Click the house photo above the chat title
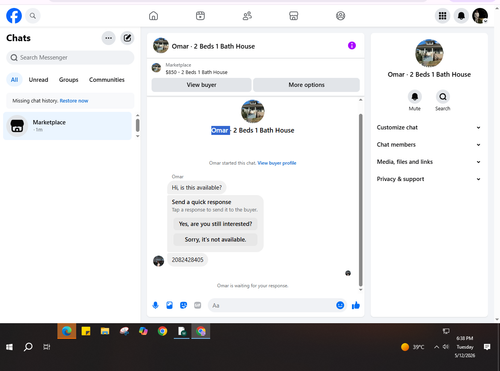Image resolution: width=500 pixels, height=371 pixels. (x=253, y=112)
